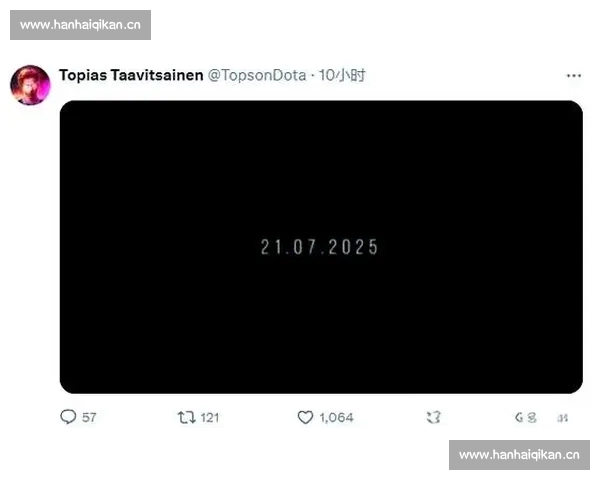
Task: Click the faint rightmost action row icon
Action: coord(562,418)
